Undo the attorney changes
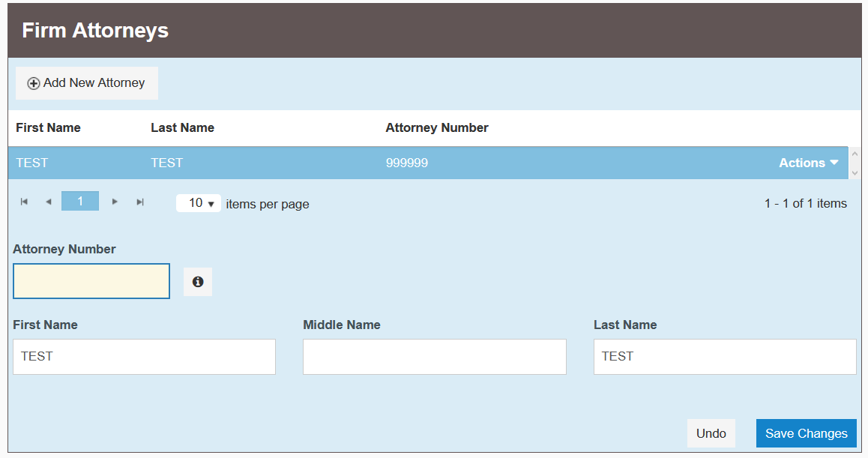868x458 pixels. pyautogui.click(x=711, y=433)
